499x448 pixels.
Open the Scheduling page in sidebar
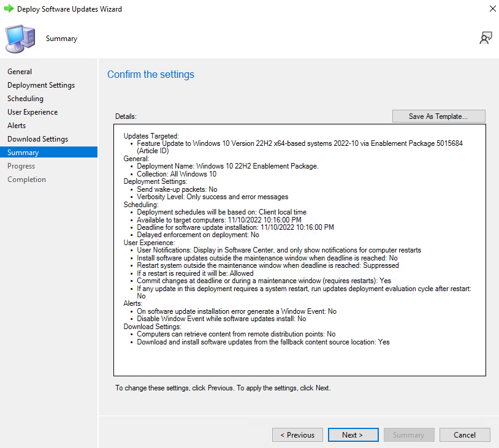click(x=26, y=99)
